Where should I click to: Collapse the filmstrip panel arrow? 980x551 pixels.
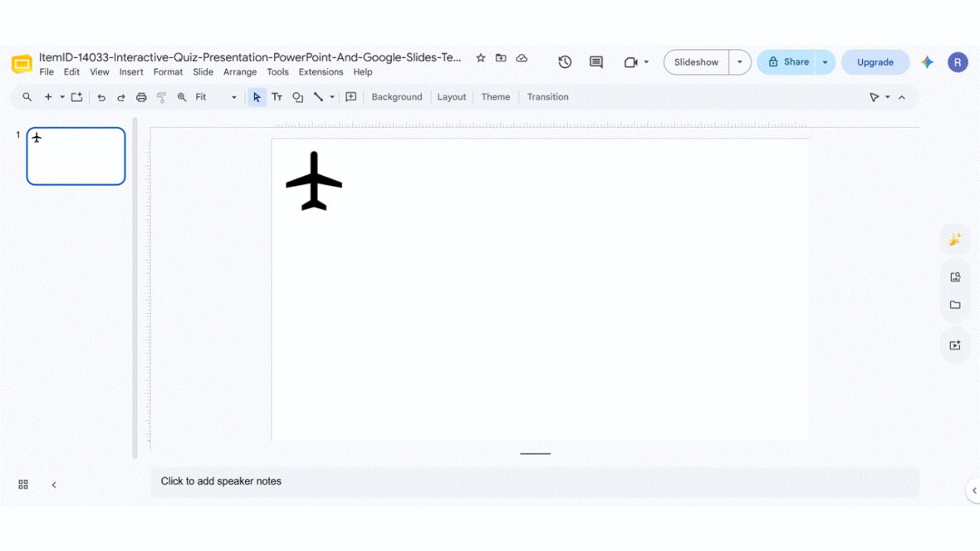click(x=54, y=484)
